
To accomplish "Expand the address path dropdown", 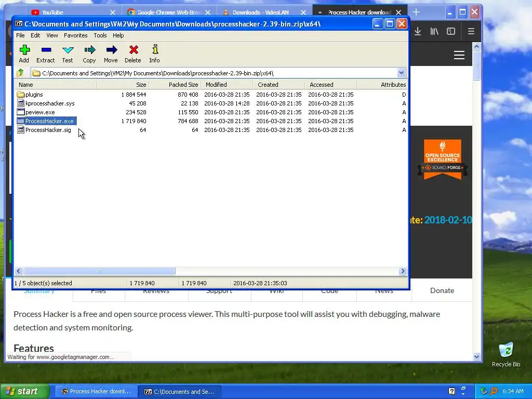I will 401,73.
